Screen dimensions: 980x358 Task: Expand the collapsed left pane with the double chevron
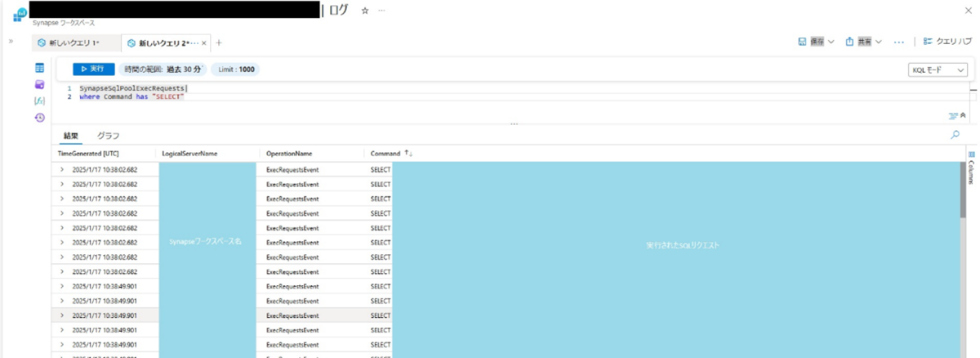(11, 41)
